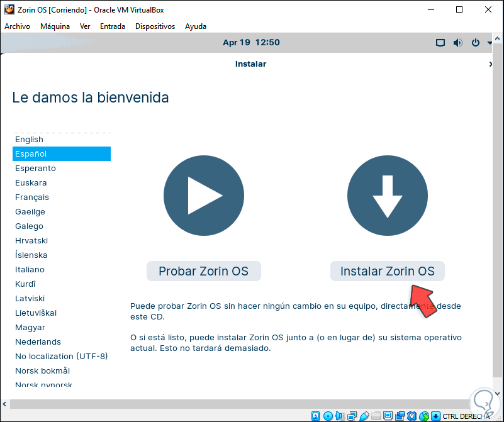Click scroll down arrow of vertical scrollbar
Screen dimensions: 504x422
498,394
